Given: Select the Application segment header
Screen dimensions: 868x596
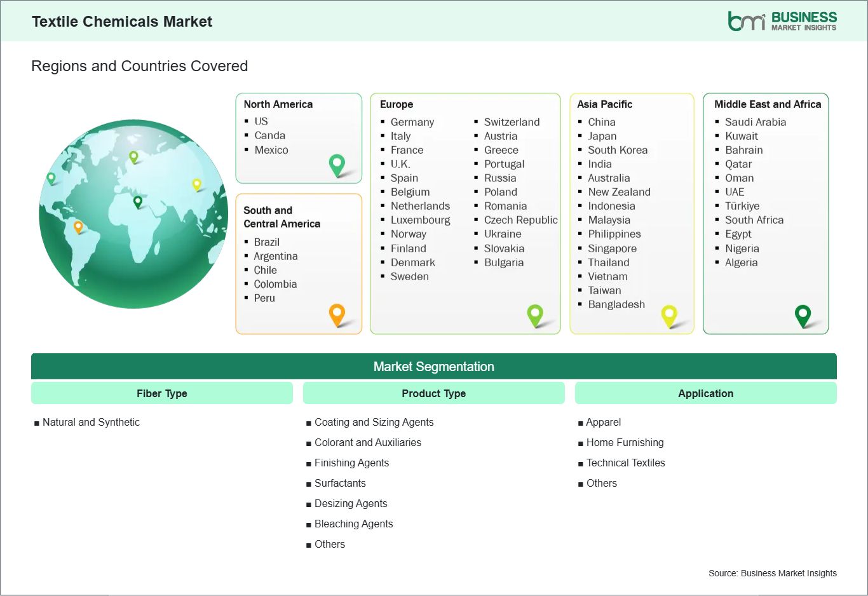Looking at the screenshot, I should (705, 393).
